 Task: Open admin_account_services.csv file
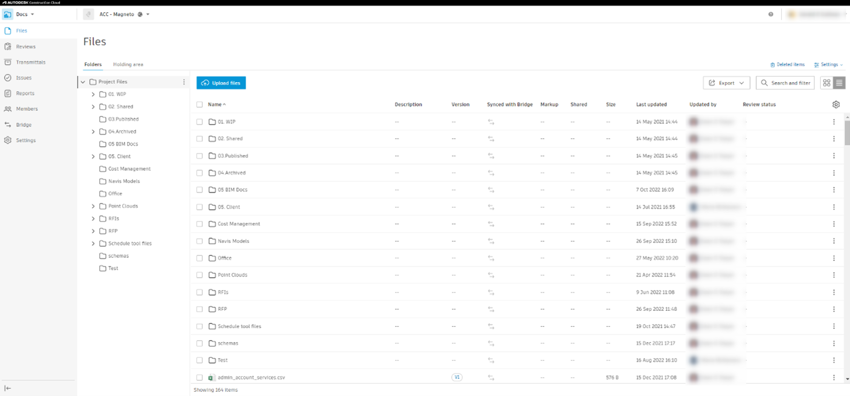point(251,378)
